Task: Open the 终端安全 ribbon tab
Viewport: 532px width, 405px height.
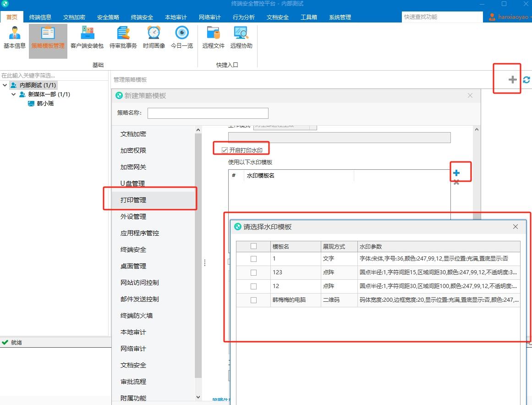Action: (x=142, y=17)
